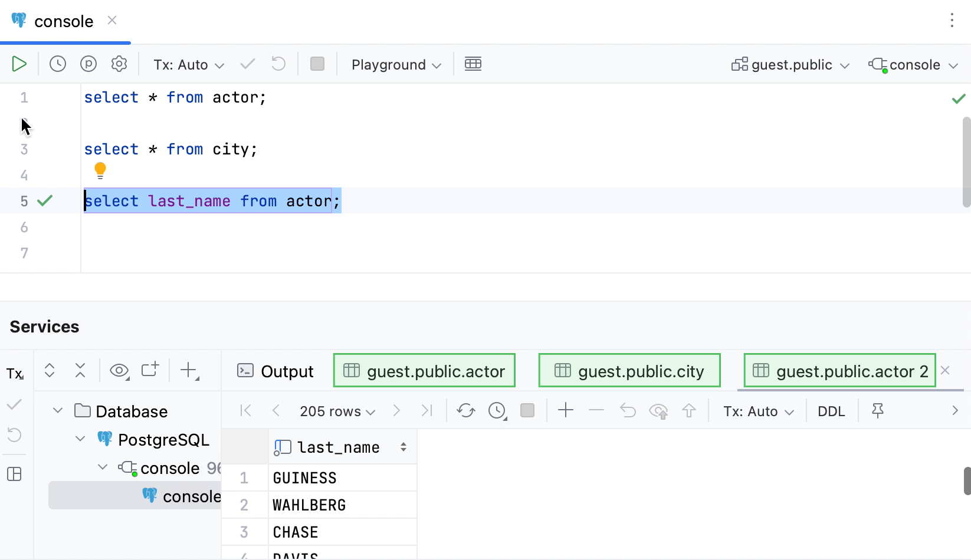
Task: Add a new data source in Services
Action: click(x=189, y=370)
